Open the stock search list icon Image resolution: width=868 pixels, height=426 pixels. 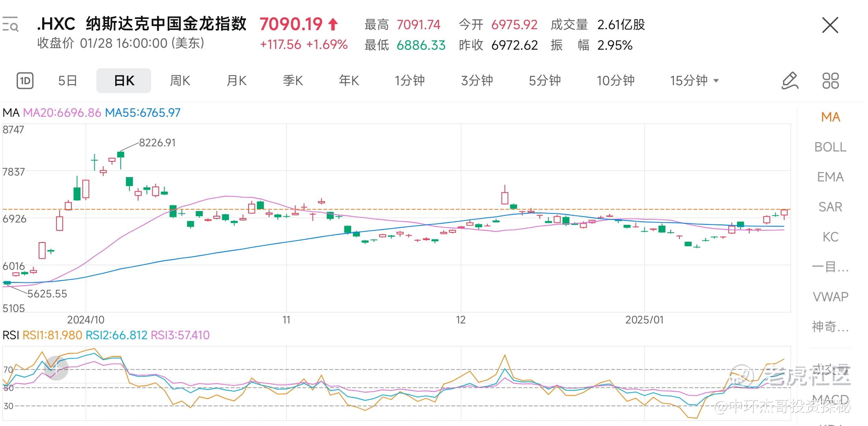pyautogui.click(x=10, y=24)
